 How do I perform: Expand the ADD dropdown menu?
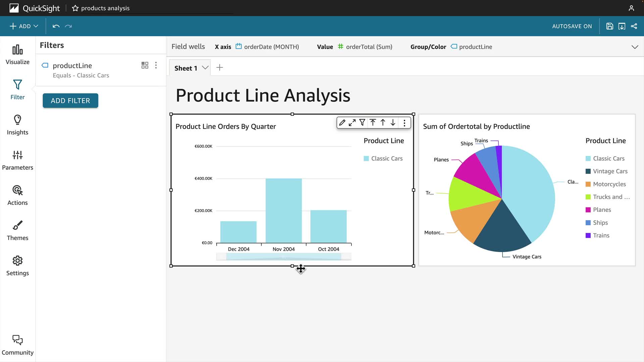pyautogui.click(x=24, y=26)
